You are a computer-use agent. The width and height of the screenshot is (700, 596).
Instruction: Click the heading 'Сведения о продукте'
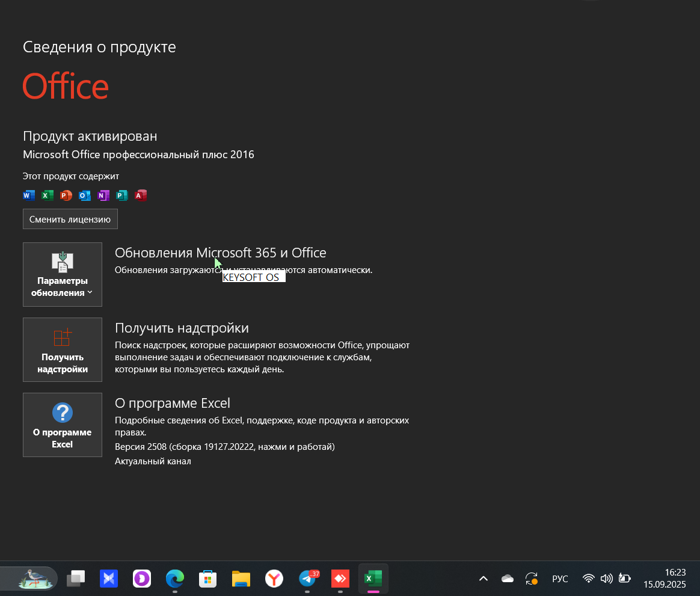(x=99, y=47)
